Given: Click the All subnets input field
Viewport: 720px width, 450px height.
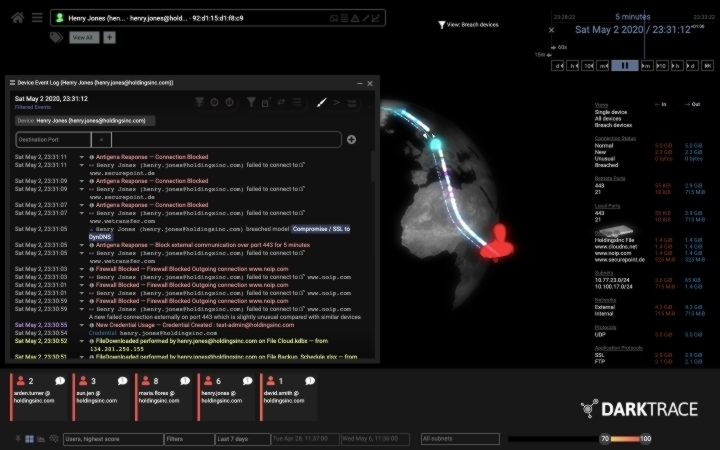Looking at the screenshot, I should (458, 439).
